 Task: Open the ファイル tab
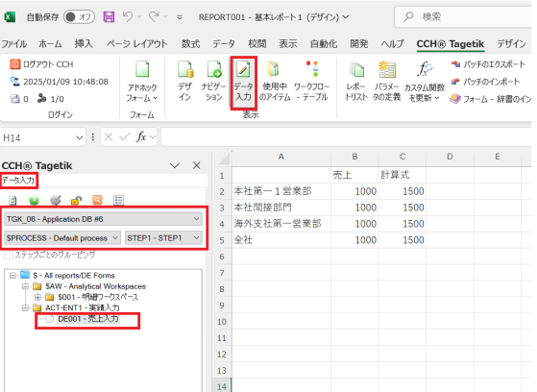click(x=14, y=44)
